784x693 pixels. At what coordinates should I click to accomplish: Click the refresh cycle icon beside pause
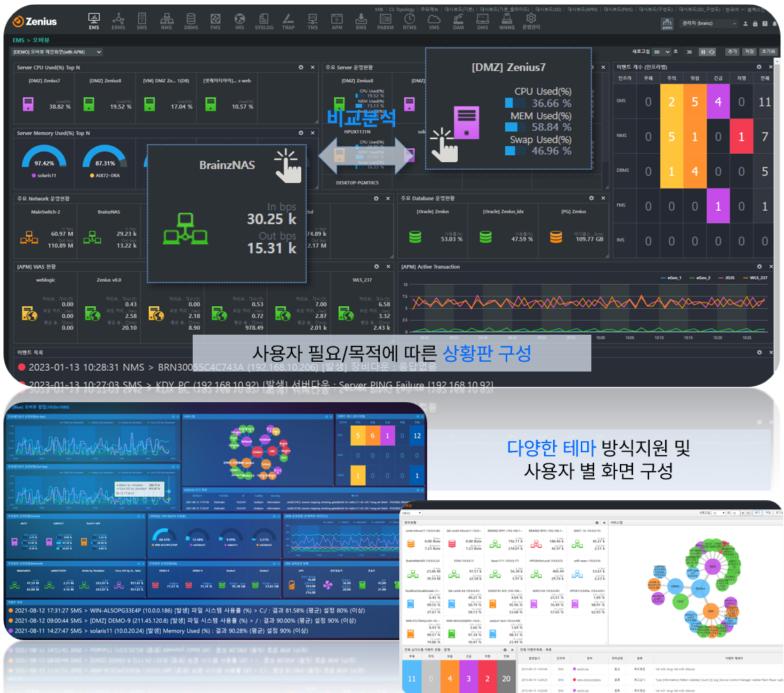coord(712,52)
